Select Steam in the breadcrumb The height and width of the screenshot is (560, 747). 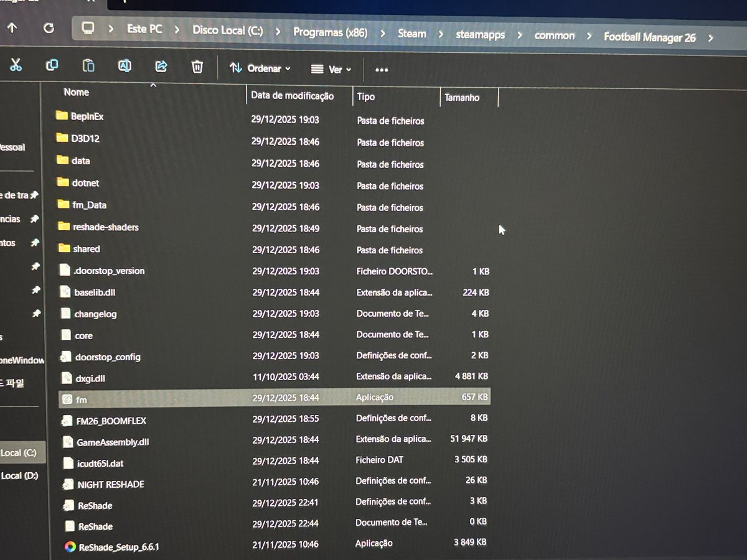(x=412, y=34)
